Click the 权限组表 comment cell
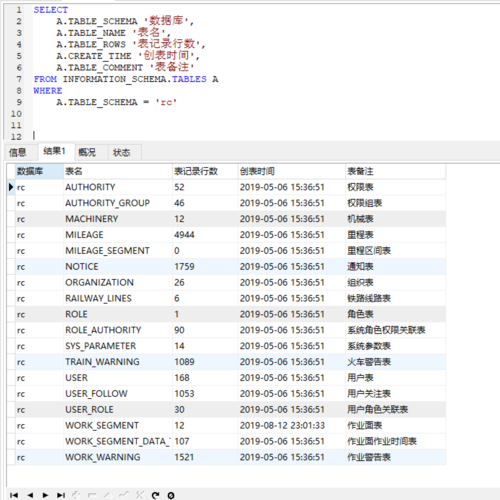Screen dimensions: 500x500 [396, 203]
